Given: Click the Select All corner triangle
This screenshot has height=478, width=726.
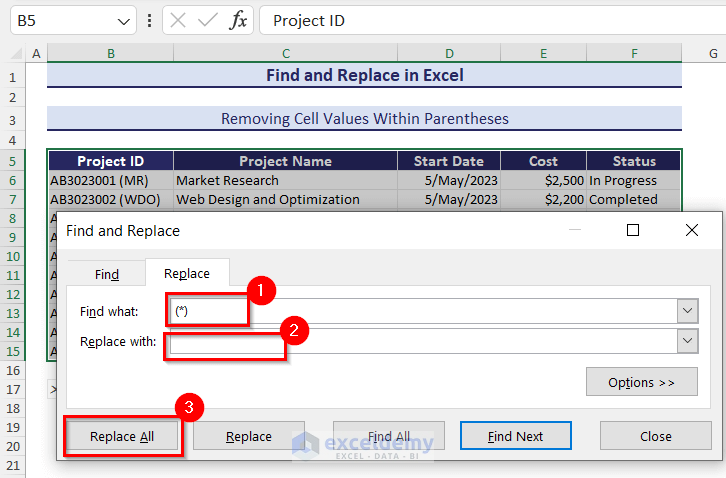Looking at the screenshot, I should pyautogui.click(x=17, y=53).
